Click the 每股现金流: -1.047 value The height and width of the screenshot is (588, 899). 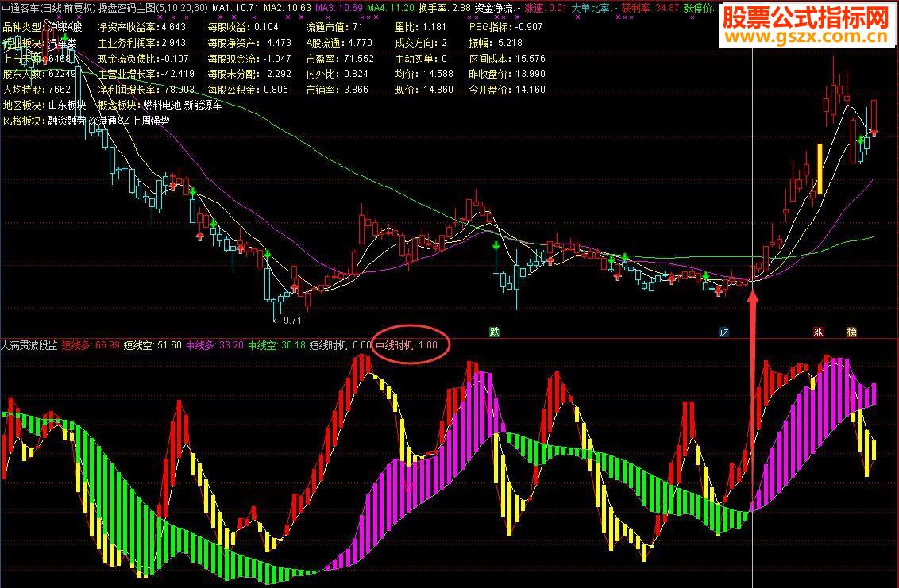(x=249, y=59)
